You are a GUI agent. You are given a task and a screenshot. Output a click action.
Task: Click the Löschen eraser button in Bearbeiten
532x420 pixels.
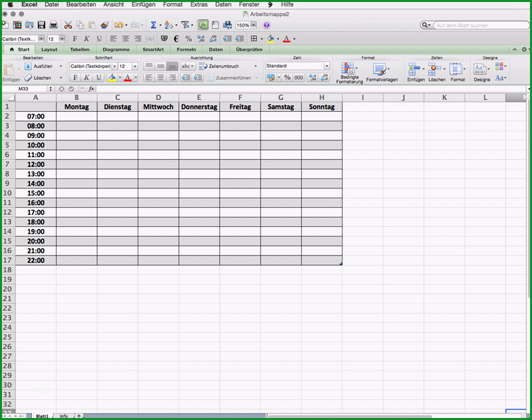click(39, 78)
